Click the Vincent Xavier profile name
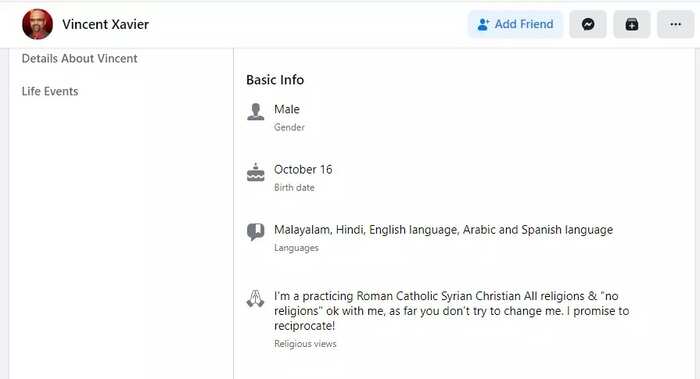Viewport: 700px width, 379px height. [105, 24]
